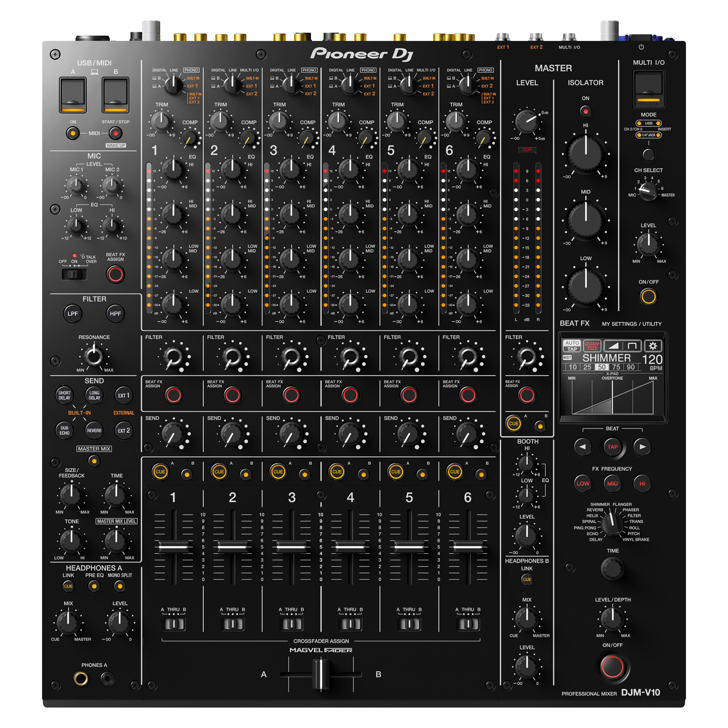Toggle the MASTER MIX send button

(94, 461)
